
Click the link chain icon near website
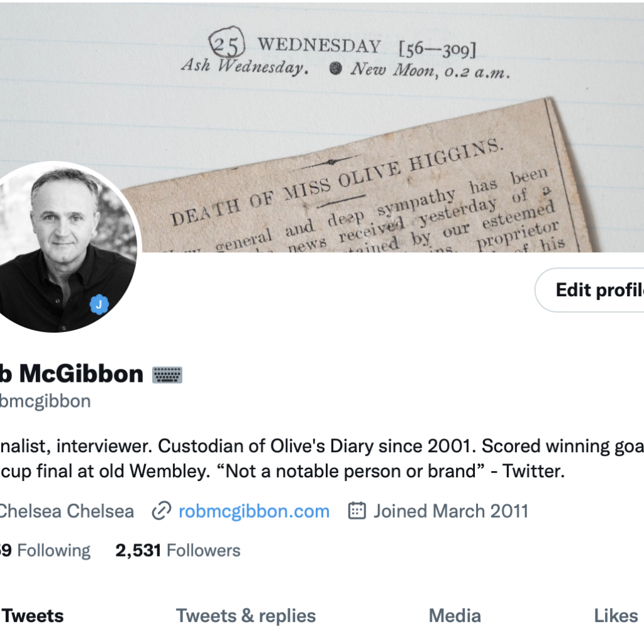[x=162, y=511]
